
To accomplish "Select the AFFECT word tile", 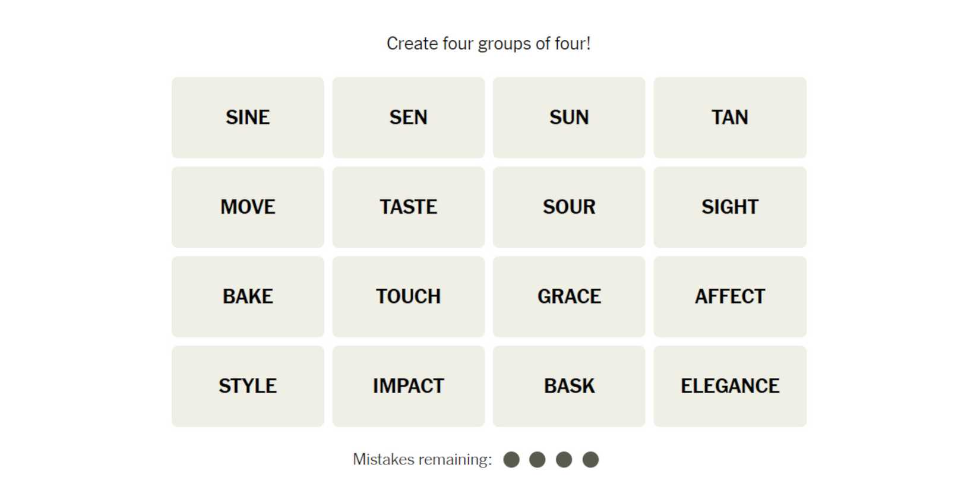I will point(729,297).
